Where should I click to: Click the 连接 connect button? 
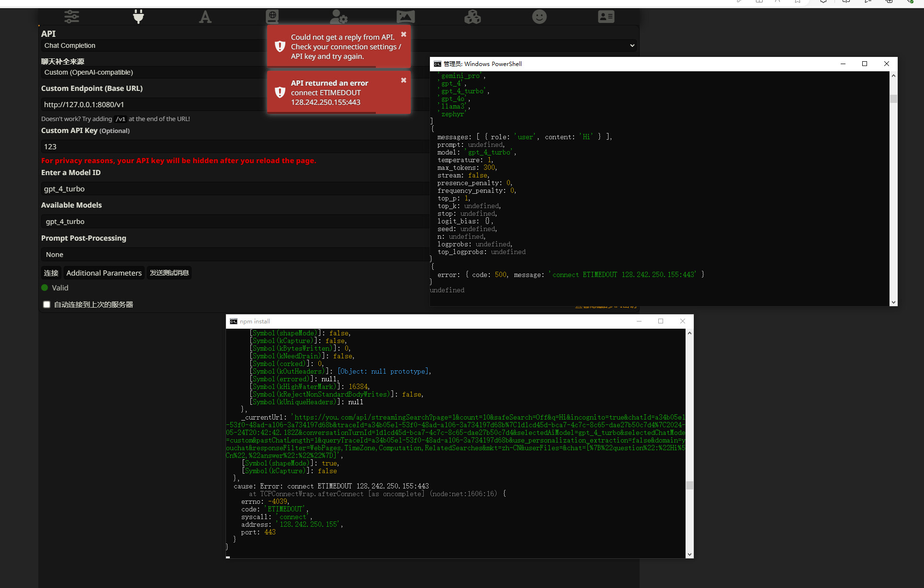pos(51,273)
